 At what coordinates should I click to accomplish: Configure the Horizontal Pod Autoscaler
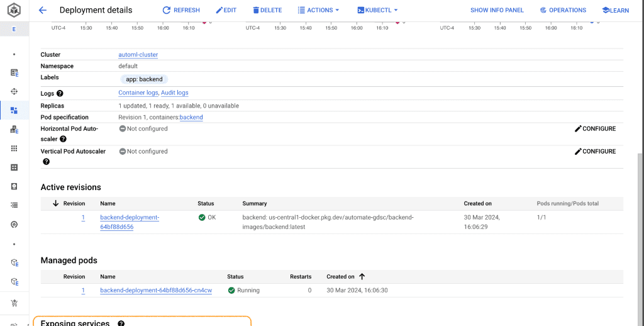(595, 128)
